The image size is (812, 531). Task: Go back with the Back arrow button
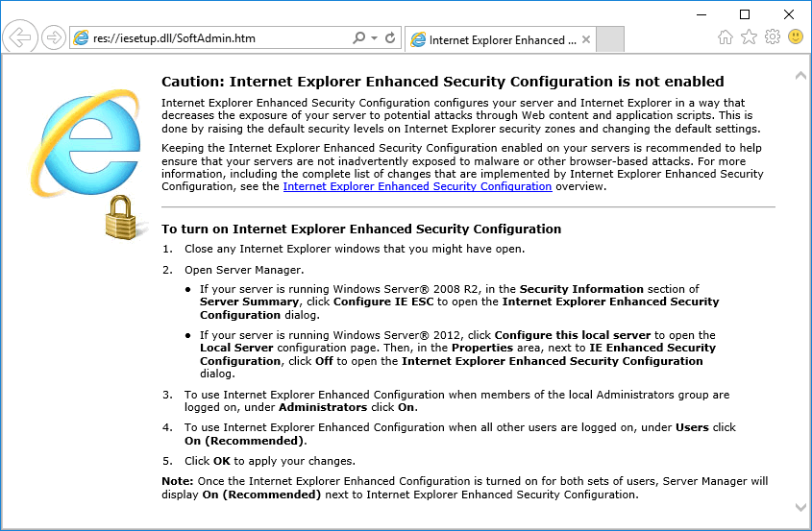[x=20, y=37]
